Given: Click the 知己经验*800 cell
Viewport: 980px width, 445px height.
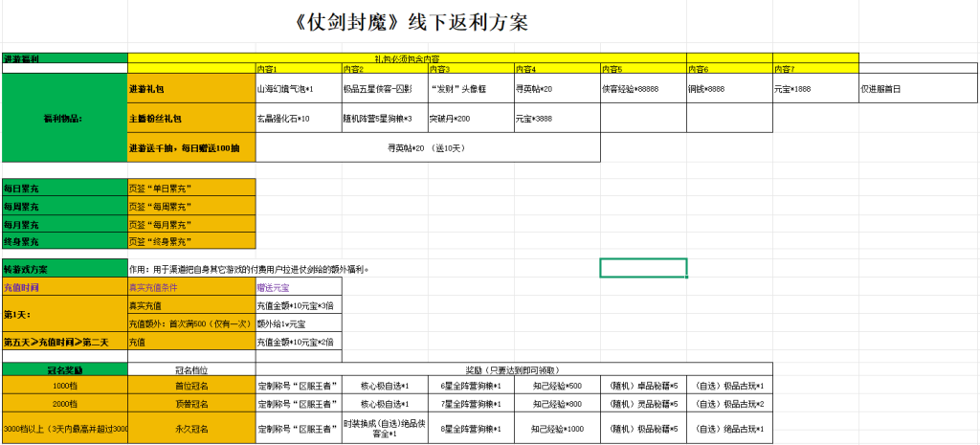Looking at the screenshot, I should point(558,403).
